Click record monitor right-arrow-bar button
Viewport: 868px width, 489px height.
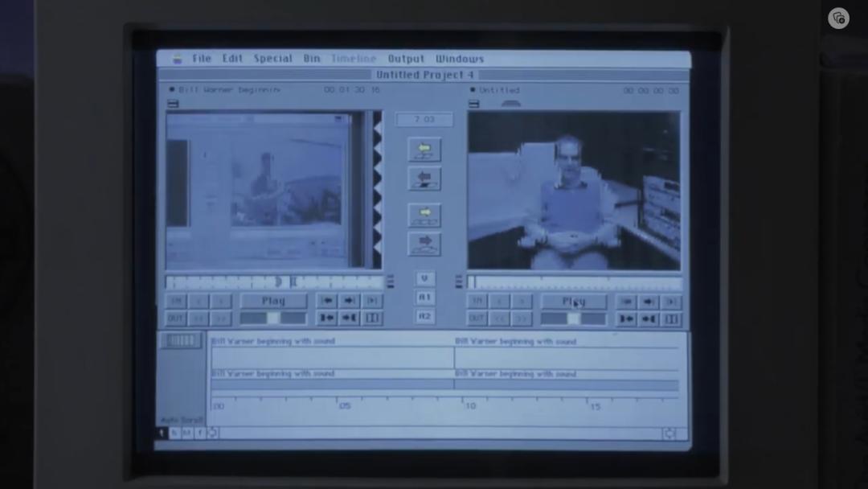(649, 319)
